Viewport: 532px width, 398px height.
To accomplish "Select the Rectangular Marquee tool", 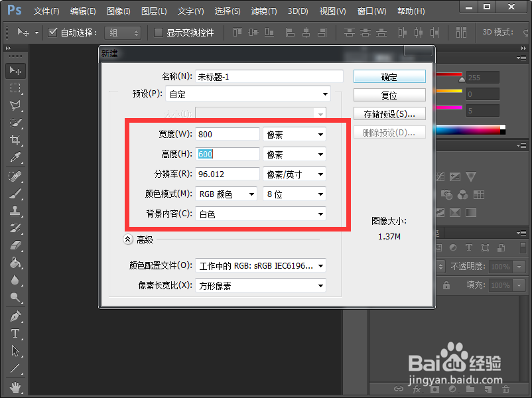I will [14, 88].
